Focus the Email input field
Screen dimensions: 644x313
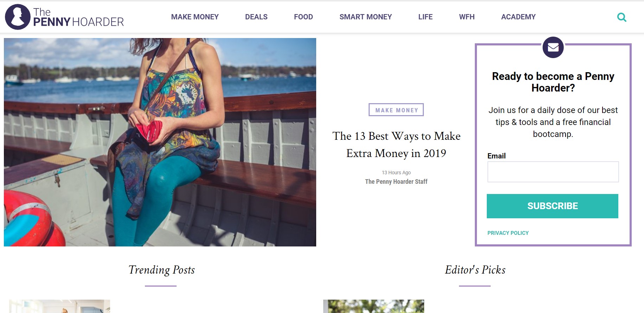coord(553,172)
